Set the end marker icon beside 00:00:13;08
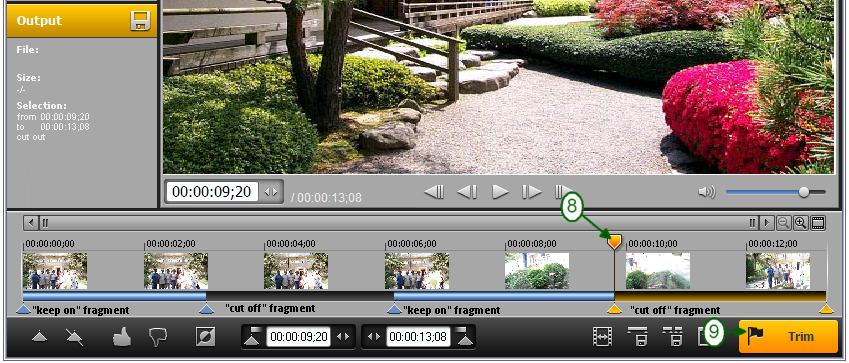 (x=465, y=336)
